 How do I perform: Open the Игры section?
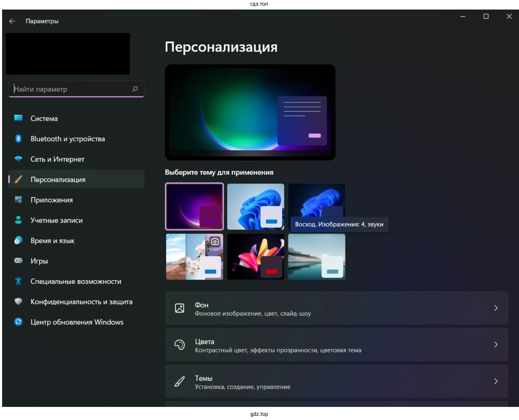pos(76,261)
